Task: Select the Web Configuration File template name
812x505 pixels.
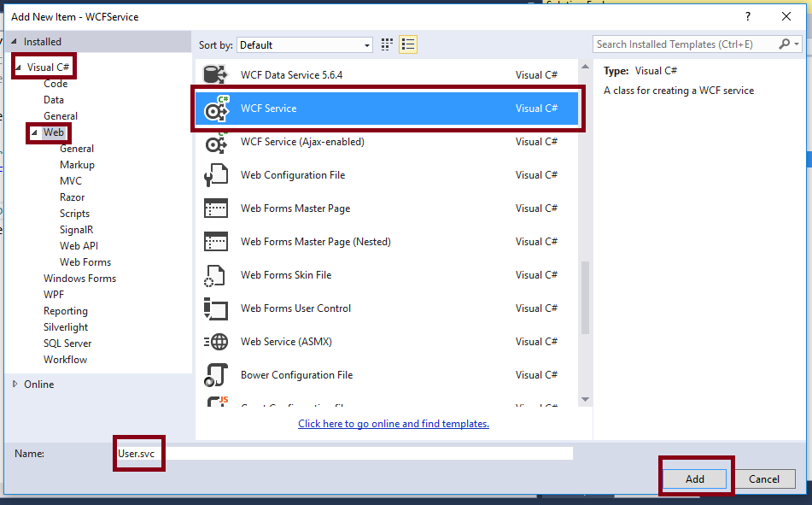Action: pyautogui.click(x=293, y=175)
